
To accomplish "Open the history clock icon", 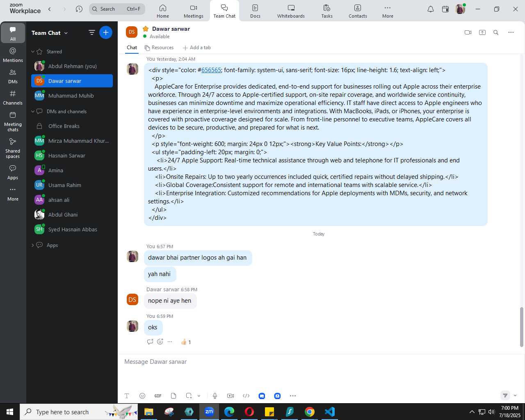I will 79,9.
